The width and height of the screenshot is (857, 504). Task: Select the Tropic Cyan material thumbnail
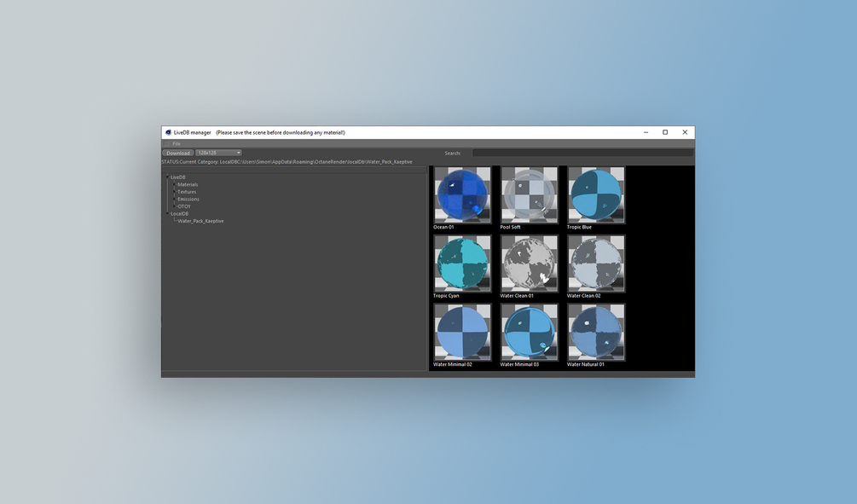click(462, 264)
